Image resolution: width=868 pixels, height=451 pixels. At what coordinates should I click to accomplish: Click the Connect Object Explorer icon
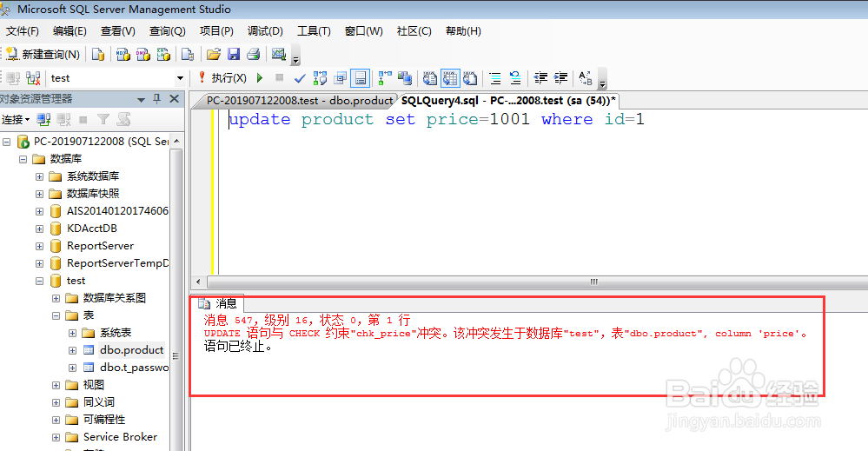(x=43, y=120)
